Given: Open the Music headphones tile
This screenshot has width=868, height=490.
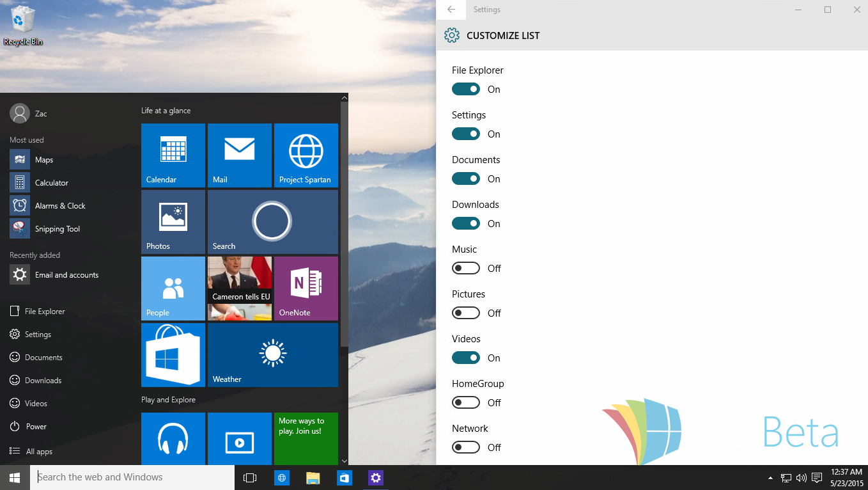Looking at the screenshot, I should click(x=173, y=439).
